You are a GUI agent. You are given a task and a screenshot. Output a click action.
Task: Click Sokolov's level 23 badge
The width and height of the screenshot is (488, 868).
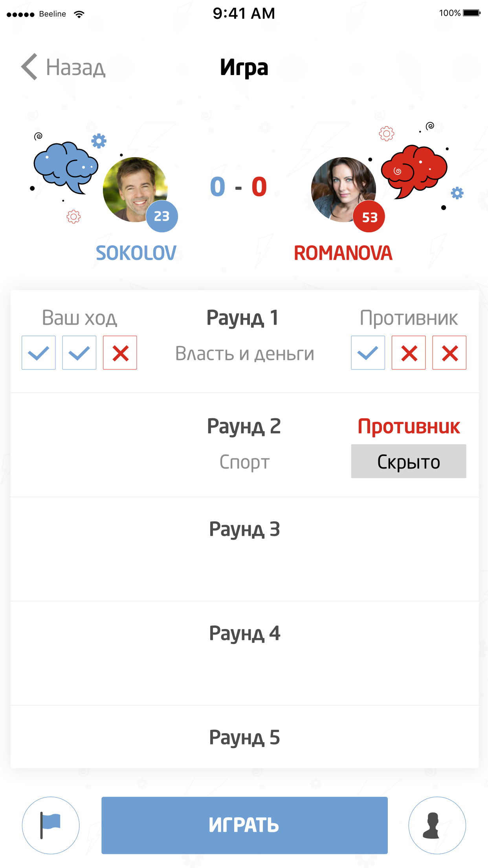point(162,216)
